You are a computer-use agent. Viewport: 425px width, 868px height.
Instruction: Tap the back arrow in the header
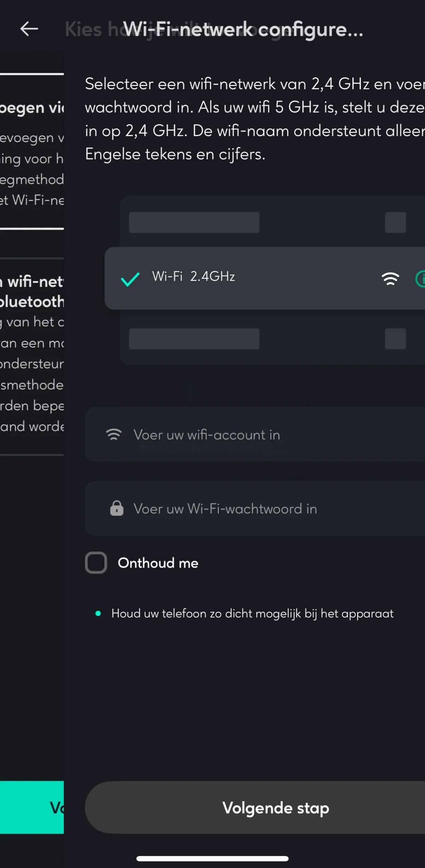[29, 29]
